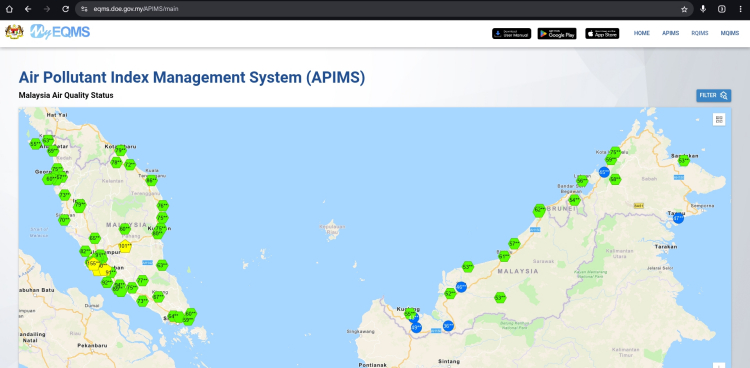The height and width of the screenshot is (368, 750).
Task: Select the green 79 marker at Kota Bharu
Action: point(121,150)
